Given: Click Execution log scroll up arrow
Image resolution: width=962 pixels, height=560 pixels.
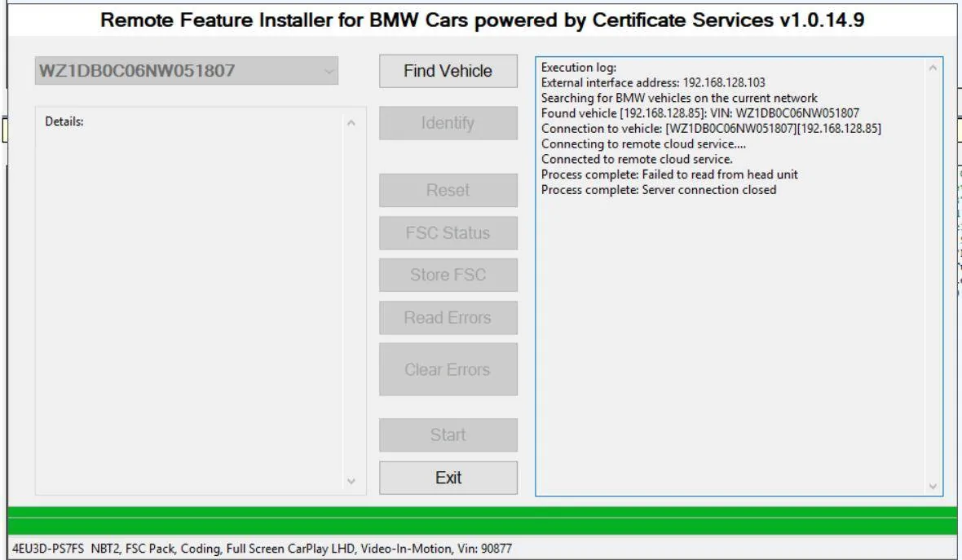Looking at the screenshot, I should pos(933,68).
